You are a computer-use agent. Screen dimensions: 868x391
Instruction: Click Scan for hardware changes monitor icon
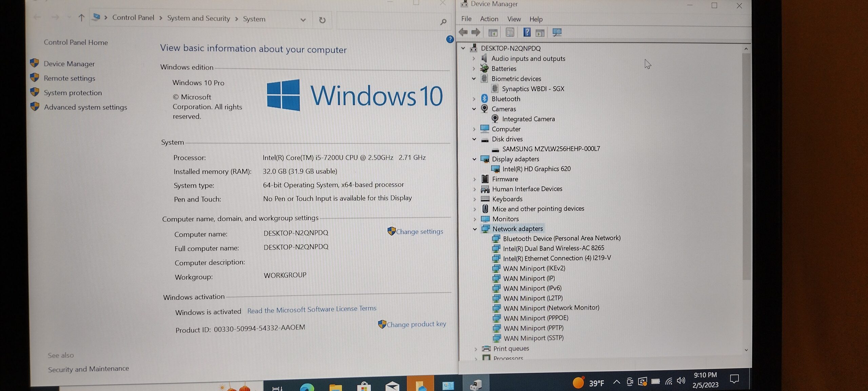pyautogui.click(x=557, y=32)
